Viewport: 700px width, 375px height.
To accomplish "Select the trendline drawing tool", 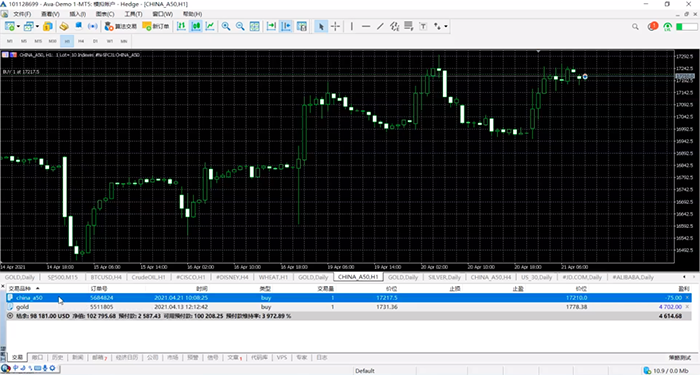I will (380, 26).
